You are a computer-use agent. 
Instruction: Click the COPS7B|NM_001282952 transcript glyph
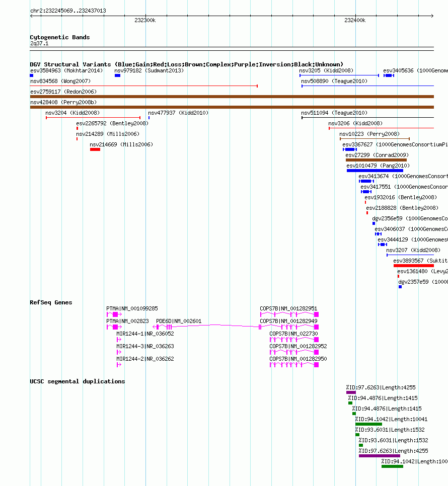[x=294, y=352]
